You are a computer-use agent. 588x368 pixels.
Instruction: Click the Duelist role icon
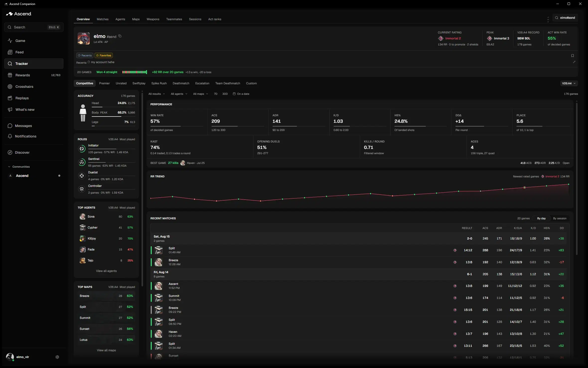(x=82, y=176)
